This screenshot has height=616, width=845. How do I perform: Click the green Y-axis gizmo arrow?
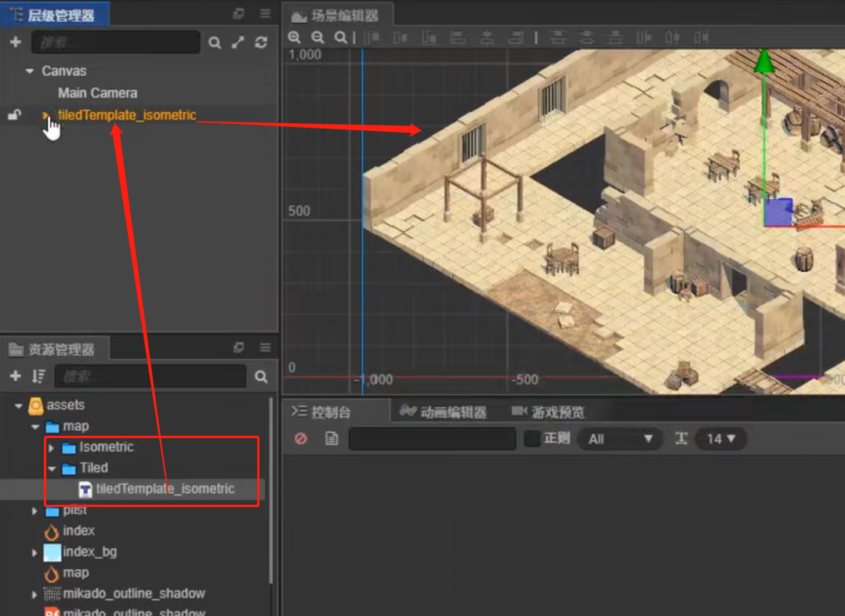763,61
